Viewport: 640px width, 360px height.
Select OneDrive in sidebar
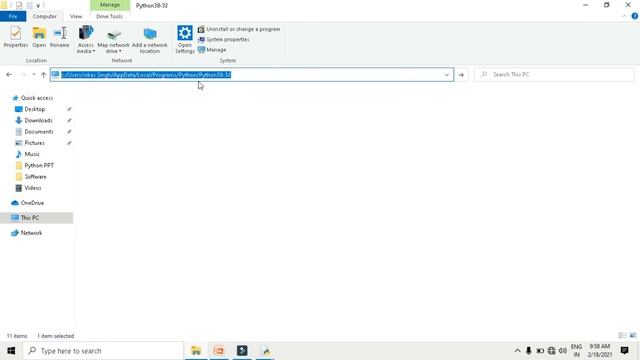tap(28, 203)
